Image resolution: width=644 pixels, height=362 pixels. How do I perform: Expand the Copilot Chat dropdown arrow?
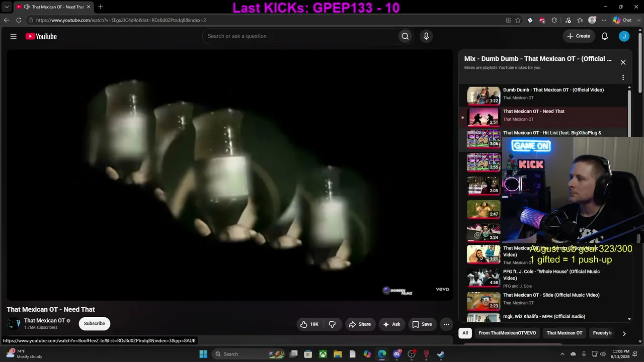pyautogui.click(x=637, y=20)
